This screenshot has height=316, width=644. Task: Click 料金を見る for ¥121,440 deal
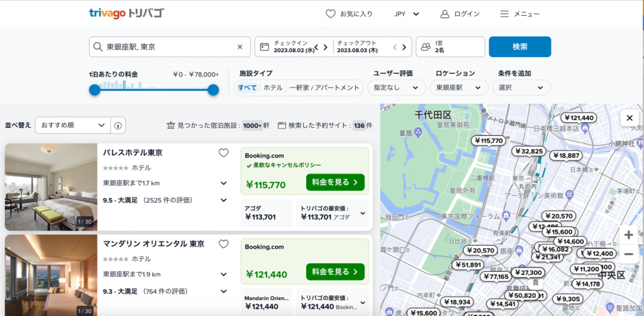pos(335,271)
